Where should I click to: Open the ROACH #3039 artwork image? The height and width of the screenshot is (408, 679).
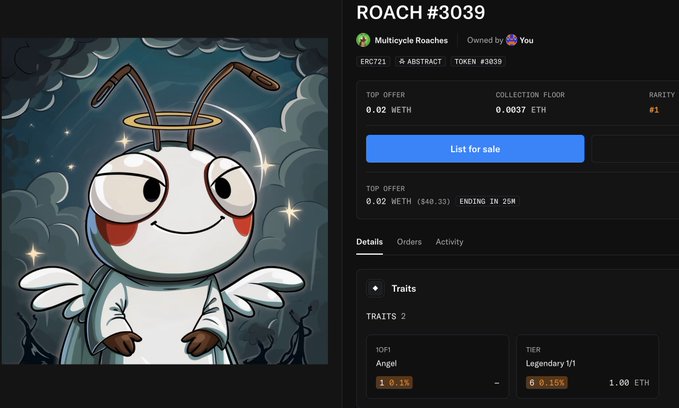(x=165, y=201)
